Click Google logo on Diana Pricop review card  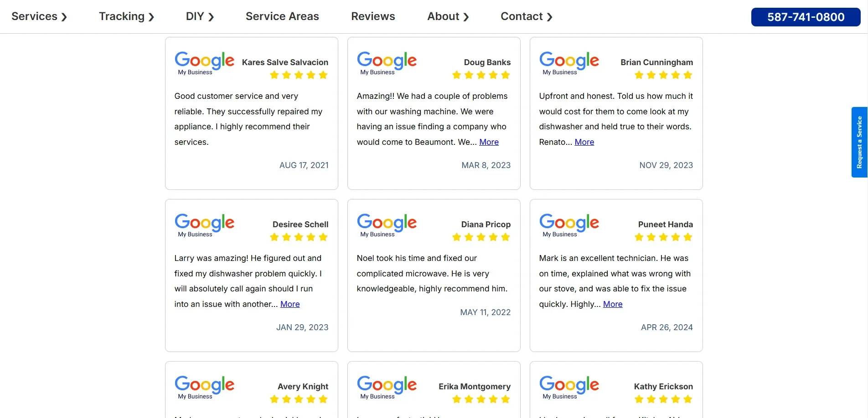click(387, 225)
